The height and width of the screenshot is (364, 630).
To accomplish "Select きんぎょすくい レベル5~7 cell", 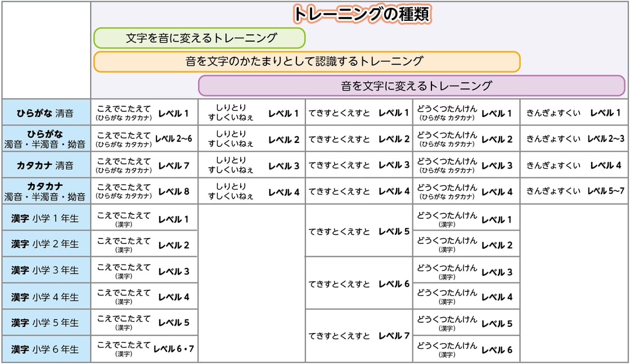I will coord(574,191).
